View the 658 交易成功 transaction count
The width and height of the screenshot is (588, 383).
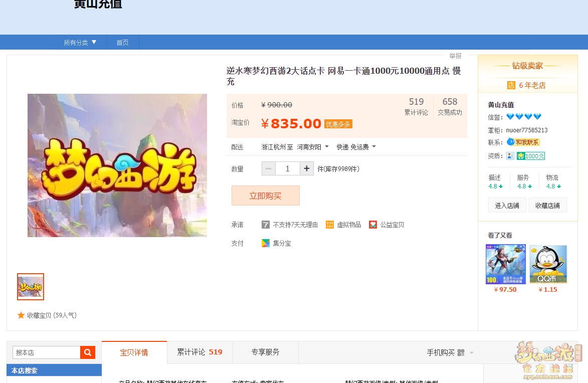[x=450, y=107]
